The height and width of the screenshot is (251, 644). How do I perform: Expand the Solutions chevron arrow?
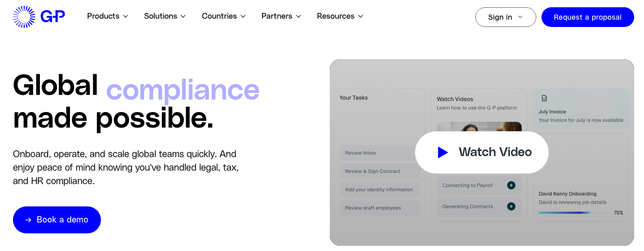tap(183, 17)
